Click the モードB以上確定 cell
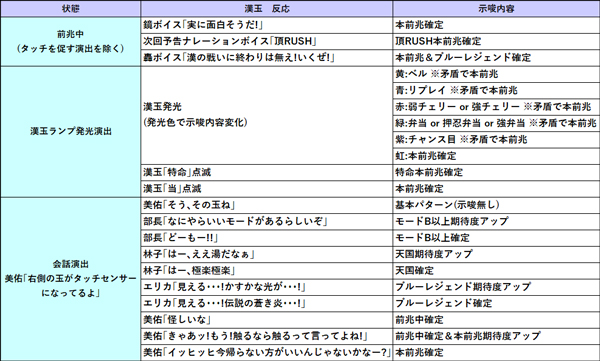 496,238
